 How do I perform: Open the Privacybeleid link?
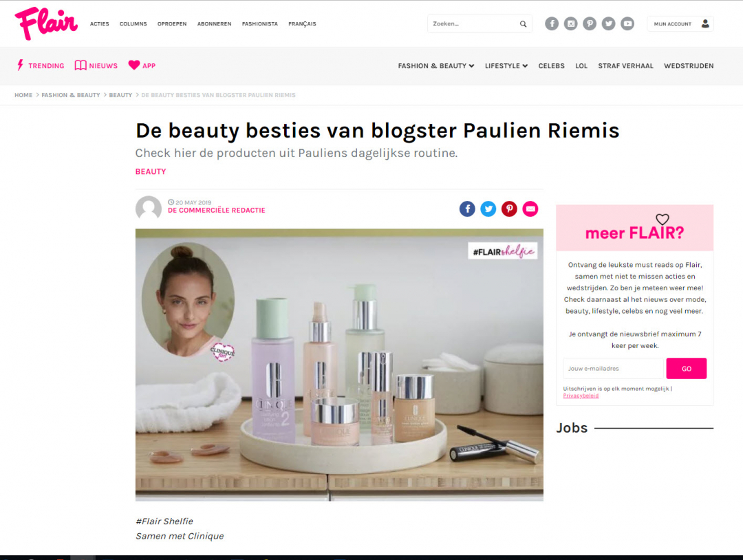(581, 396)
